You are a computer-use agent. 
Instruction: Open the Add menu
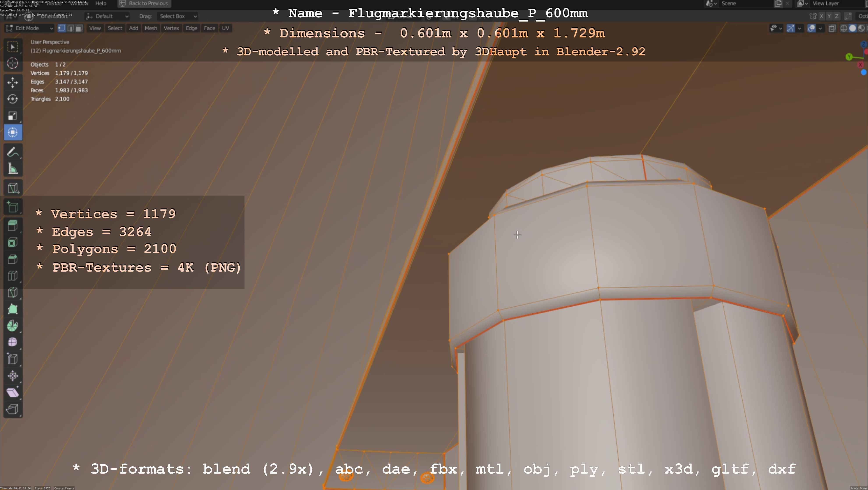point(134,28)
